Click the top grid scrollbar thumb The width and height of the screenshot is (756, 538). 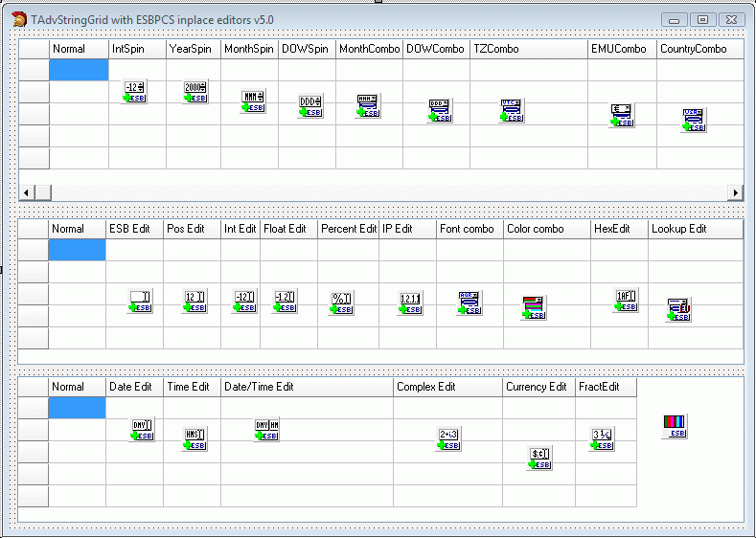(x=43, y=192)
